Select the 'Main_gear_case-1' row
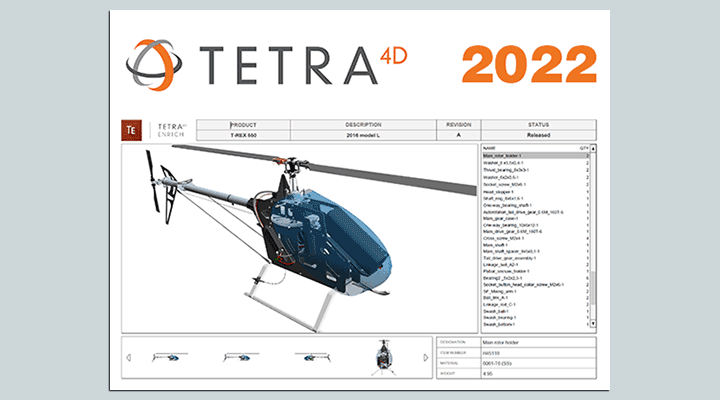Viewport: 720px width, 400px height. pos(535,219)
